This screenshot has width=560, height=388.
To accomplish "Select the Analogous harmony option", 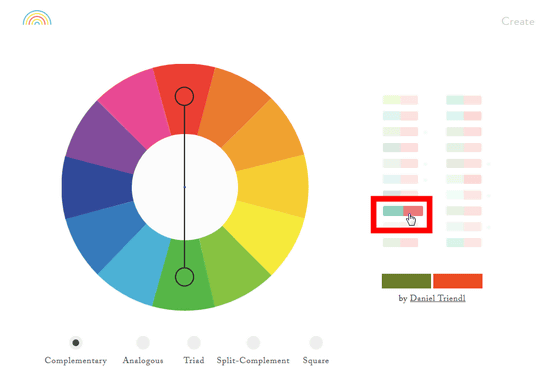I will pyautogui.click(x=143, y=343).
